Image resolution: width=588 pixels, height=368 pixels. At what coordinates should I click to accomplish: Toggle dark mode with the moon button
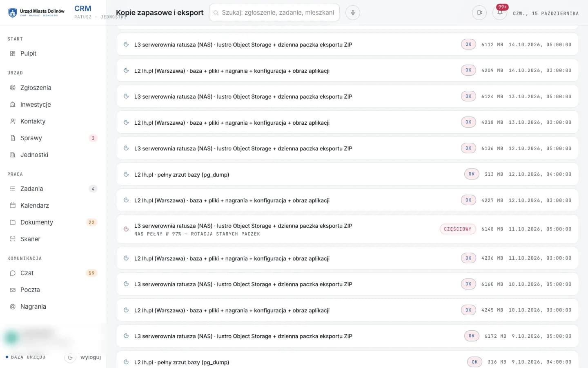pos(70,357)
